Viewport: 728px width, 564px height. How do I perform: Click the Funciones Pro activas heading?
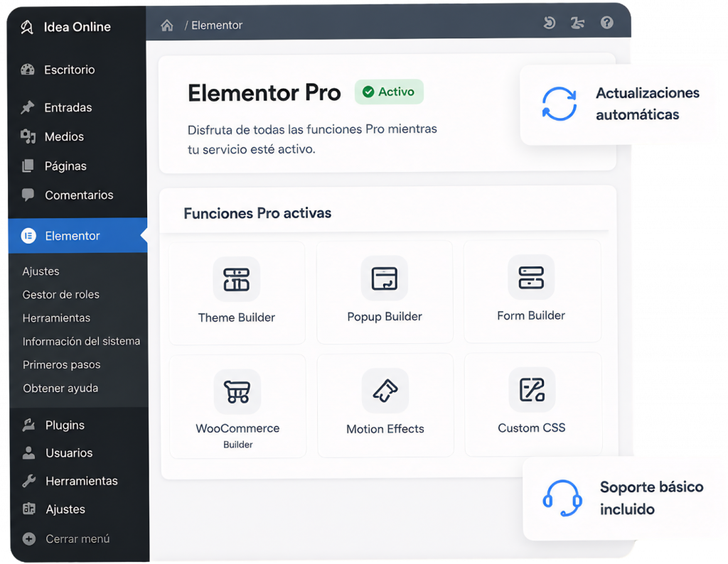pos(257,213)
